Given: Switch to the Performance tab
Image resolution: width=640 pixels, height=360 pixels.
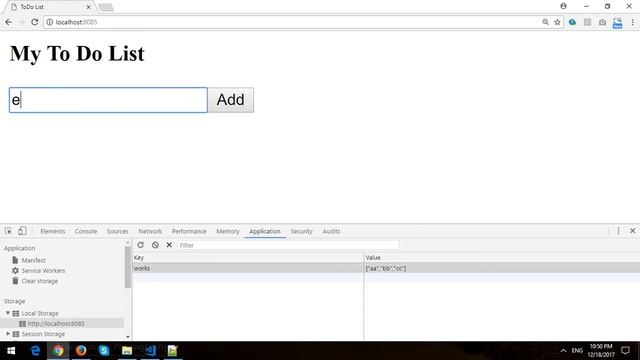Looking at the screenshot, I should click(189, 231).
